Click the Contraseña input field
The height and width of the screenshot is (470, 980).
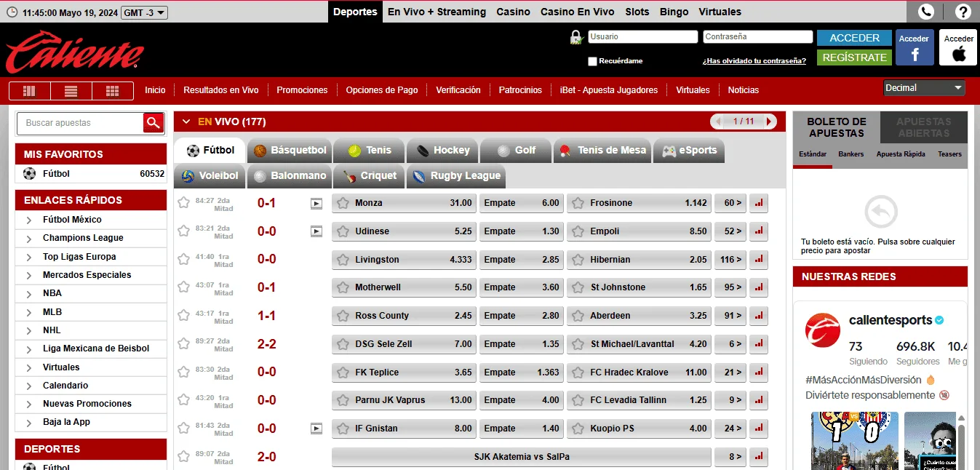point(757,37)
